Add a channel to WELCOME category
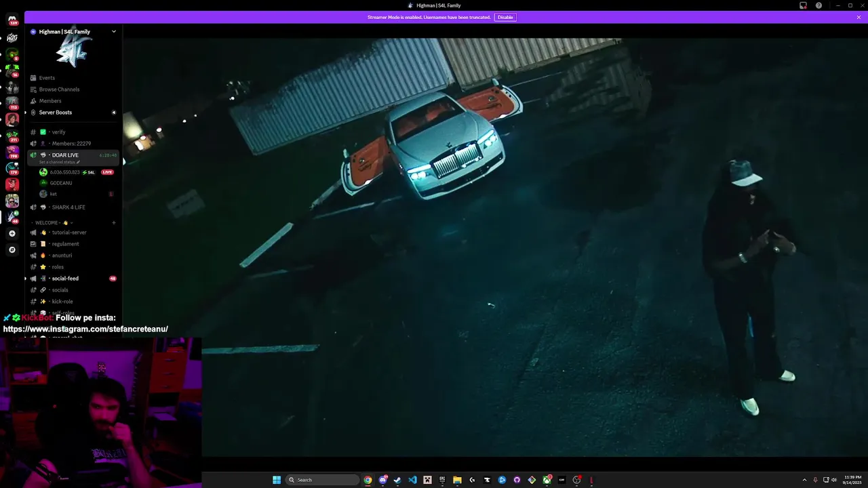Screen dimensions: 868x488 (x=114, y=223)
